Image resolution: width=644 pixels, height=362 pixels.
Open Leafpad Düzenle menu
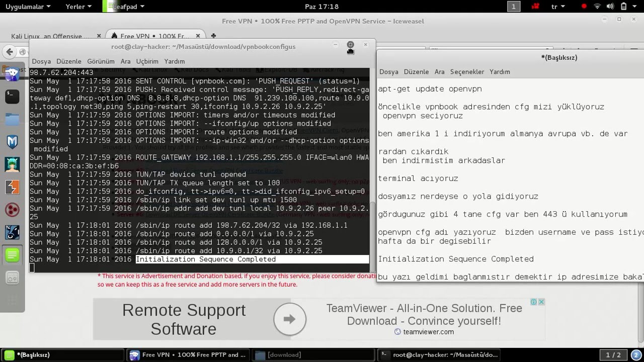tap(416, 72)
